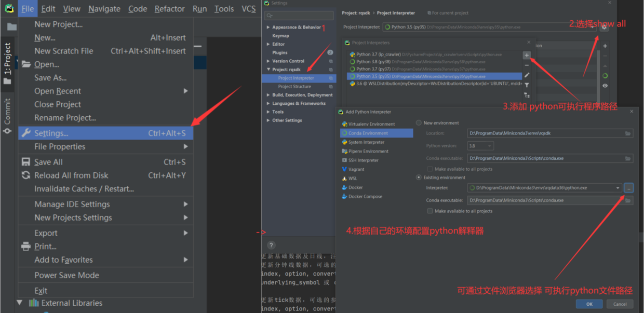Click the Settings search field

(x=299, y=16)
